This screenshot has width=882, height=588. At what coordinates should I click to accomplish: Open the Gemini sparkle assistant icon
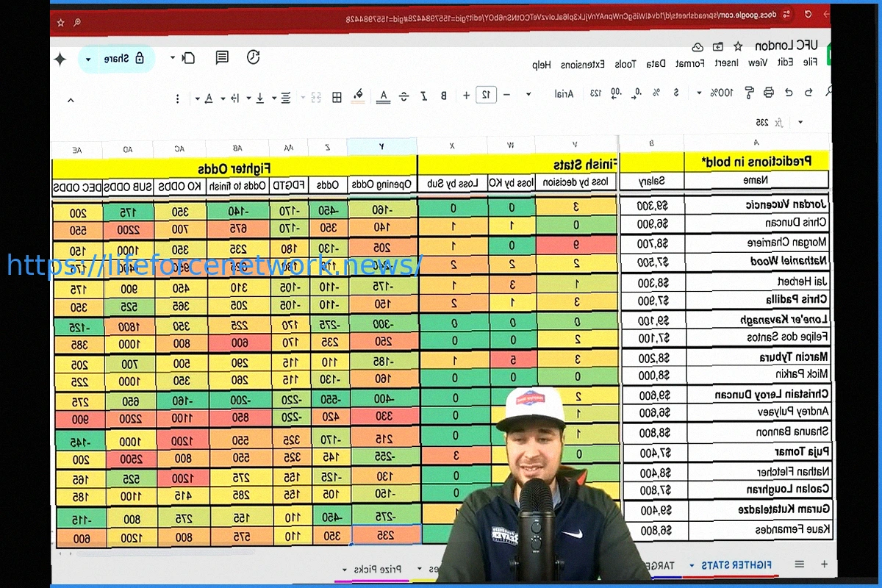pos(60,59)
